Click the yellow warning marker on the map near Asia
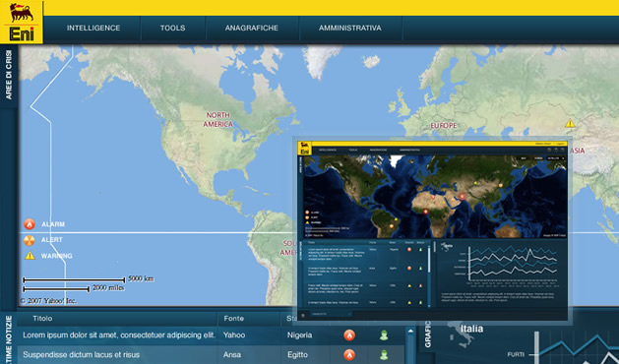 tap(570, 123)
